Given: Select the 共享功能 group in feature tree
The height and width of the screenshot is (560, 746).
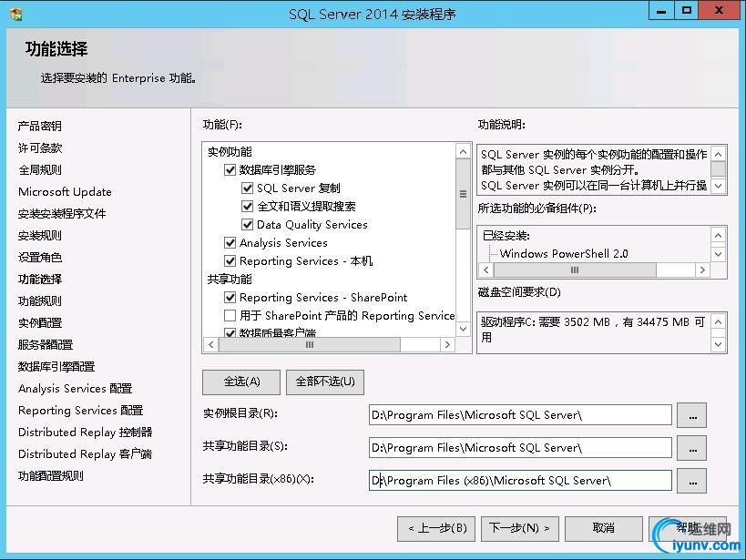Looking at the screenshot, I should point(230,280).
